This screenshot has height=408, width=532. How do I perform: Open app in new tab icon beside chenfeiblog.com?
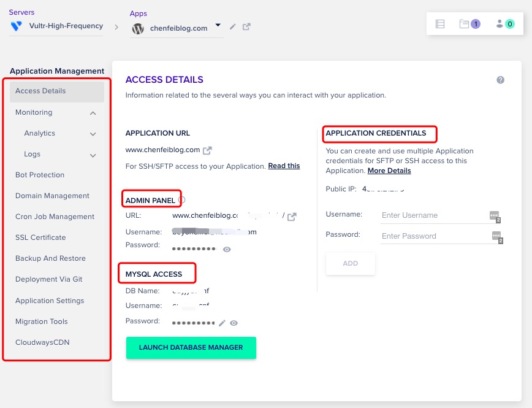click(246, 26)
